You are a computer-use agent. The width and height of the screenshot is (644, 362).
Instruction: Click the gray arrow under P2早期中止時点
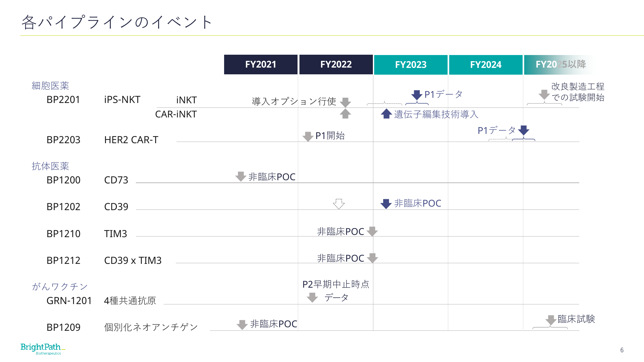[312, 298]
